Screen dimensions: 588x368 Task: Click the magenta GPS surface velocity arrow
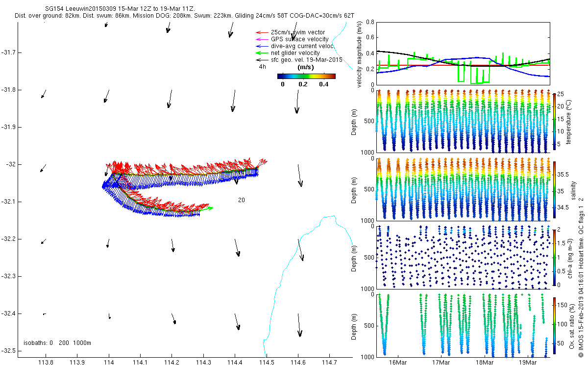[x=261, y=39]
